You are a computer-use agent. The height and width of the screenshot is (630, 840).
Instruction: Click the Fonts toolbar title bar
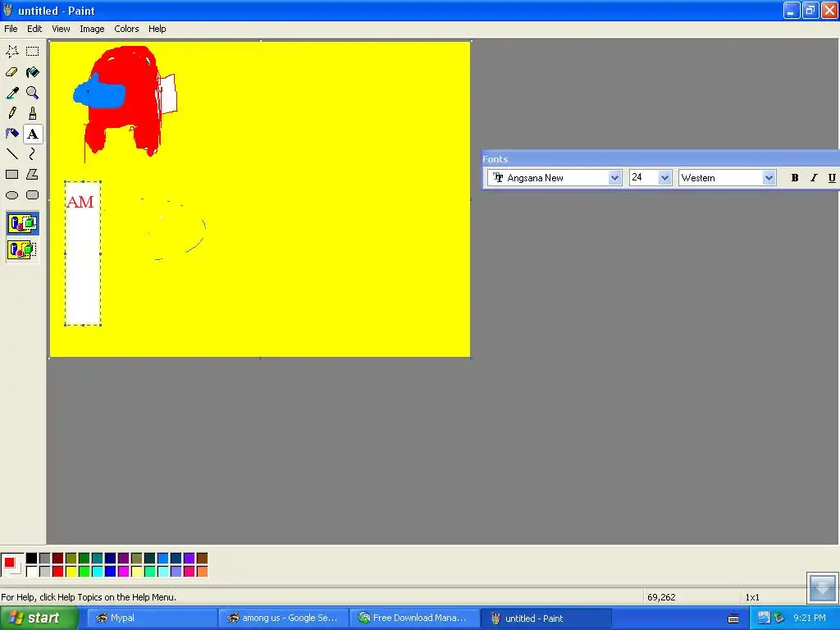[x=660, y=159]
